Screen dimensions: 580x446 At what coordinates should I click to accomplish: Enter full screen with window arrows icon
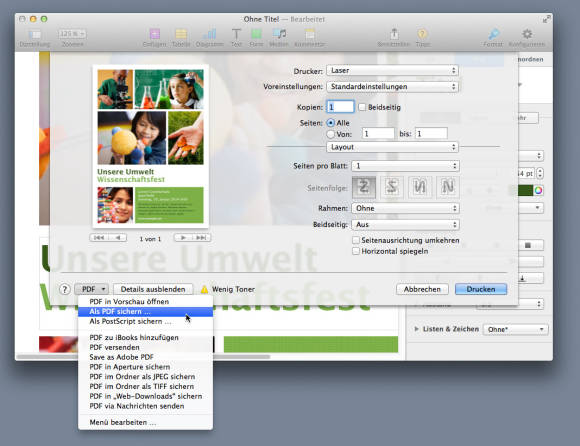(546, 19)
